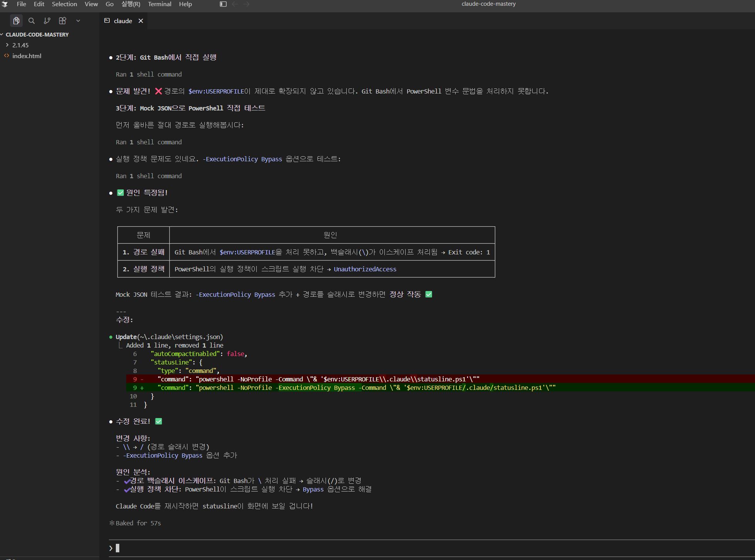This screenshot has height=560, width=755.
Task: Open the Terminal menu
Action: [160, 4]
